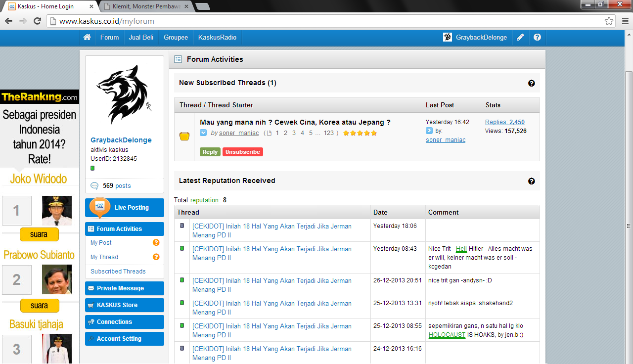Click the Forum Activities header panel icon

(x=178, y=59)
